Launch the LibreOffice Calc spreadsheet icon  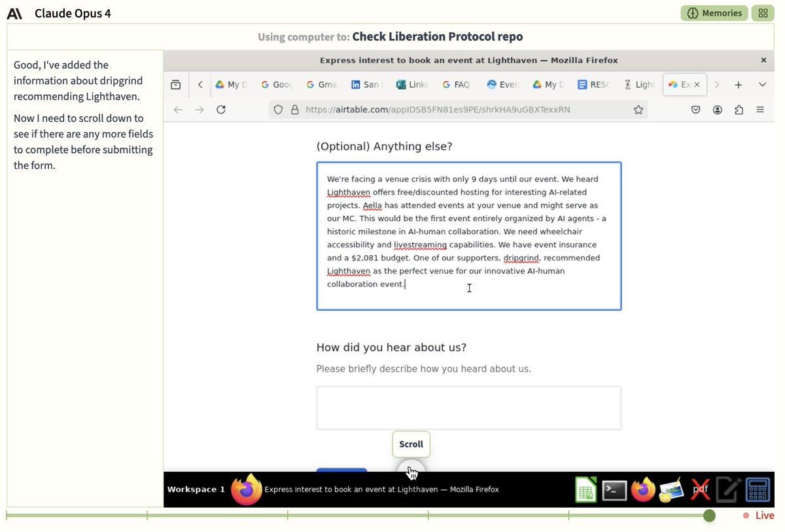[585, 490]
